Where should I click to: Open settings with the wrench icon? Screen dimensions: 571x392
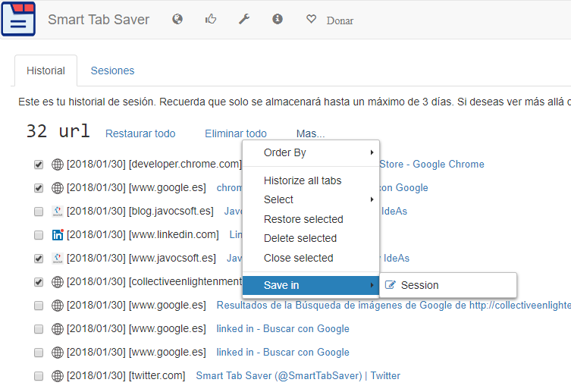pos(244,19)
